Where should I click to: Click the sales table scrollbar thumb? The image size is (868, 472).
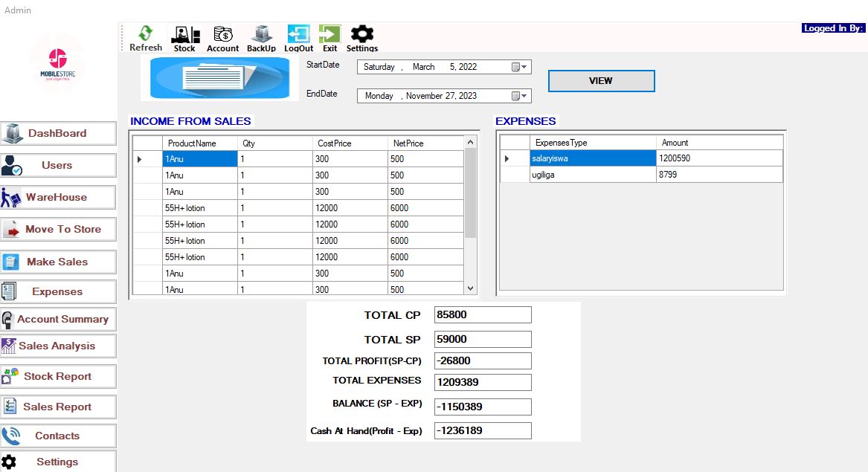[x=471, y=193]
